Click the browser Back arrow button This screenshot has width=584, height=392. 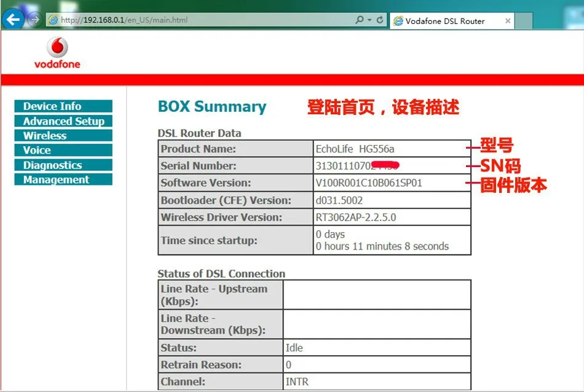click(x=13, y=20)
